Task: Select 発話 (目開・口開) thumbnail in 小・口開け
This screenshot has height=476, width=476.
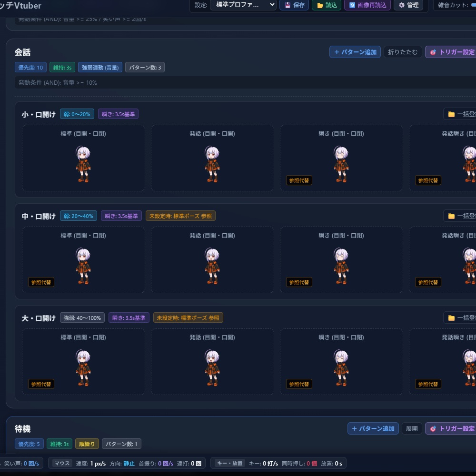Action: pyautogui.click(x=212, y=158)
